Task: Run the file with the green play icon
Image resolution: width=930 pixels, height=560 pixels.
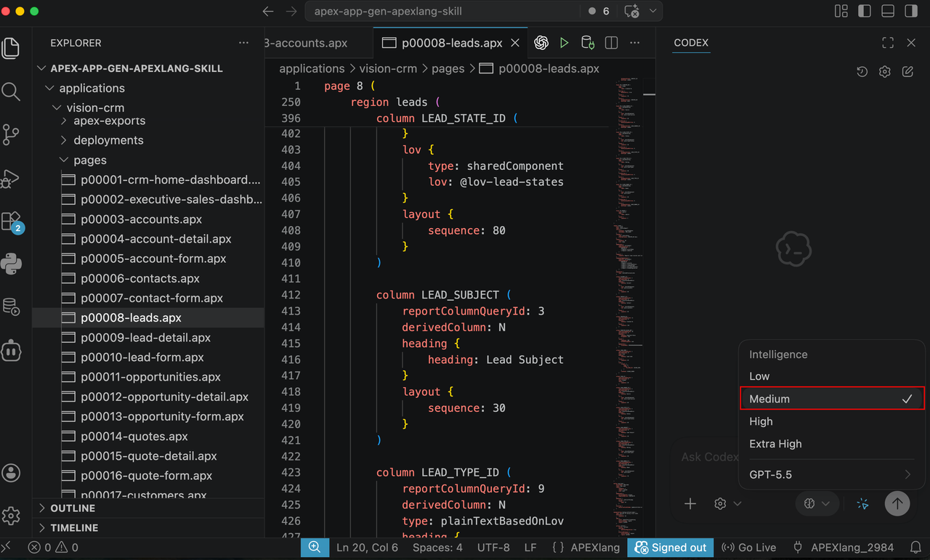Action: click(564, 43)
